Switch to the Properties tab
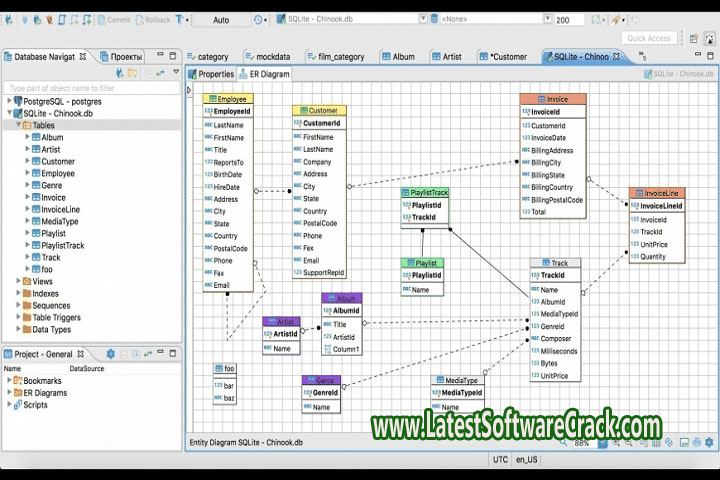This screenshot has height=480, width=720. [x=210, y=73]
